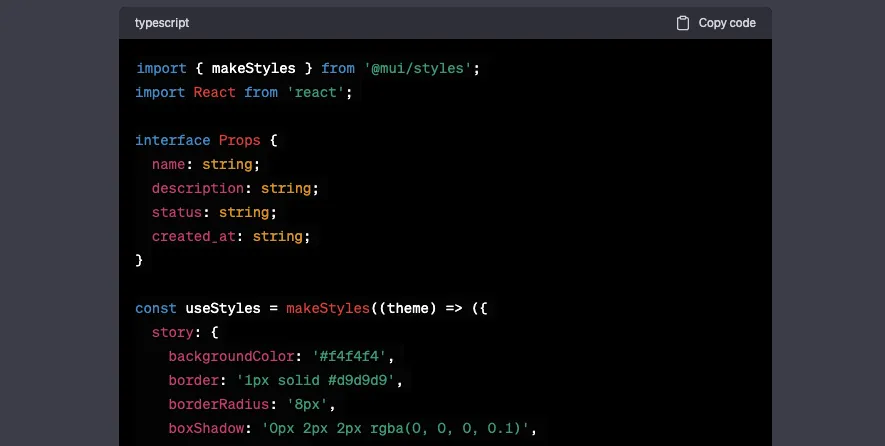This screenshot has width=885, height=446.
Task: Click the Props interface name
Action: [239, 140]
